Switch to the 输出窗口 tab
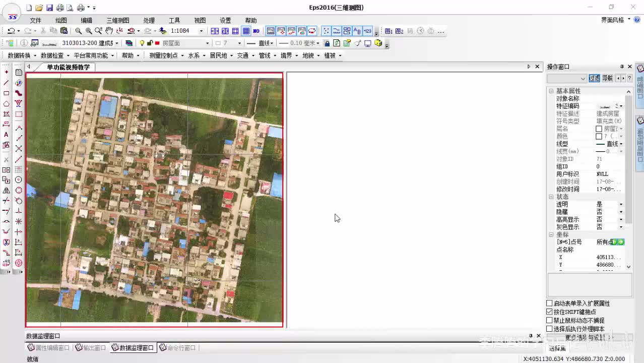644x363 pixels. click(91, 348)
